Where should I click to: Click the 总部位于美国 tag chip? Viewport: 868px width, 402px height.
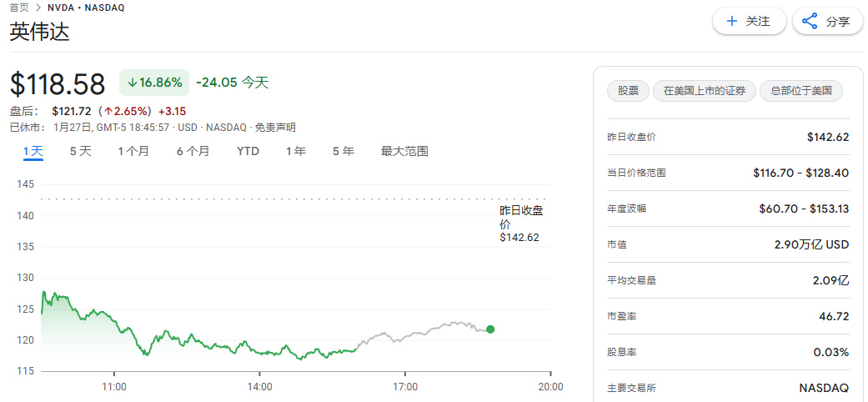[x=801, y=91]
